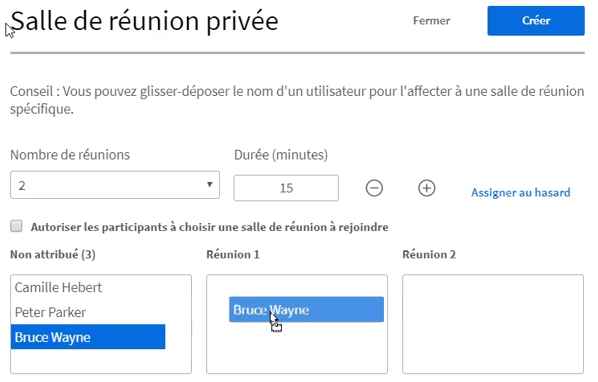Screen dimensions: 598x382
Task: Click the Réunion 2 column header
Action: (429, 255)
